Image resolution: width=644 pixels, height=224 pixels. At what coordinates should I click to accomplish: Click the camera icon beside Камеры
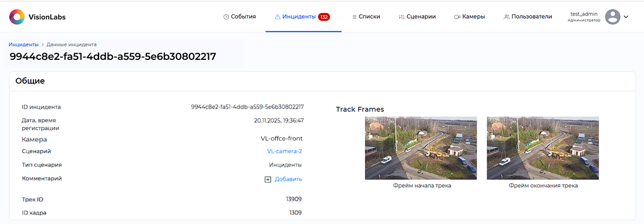click(x=457, y=17)
